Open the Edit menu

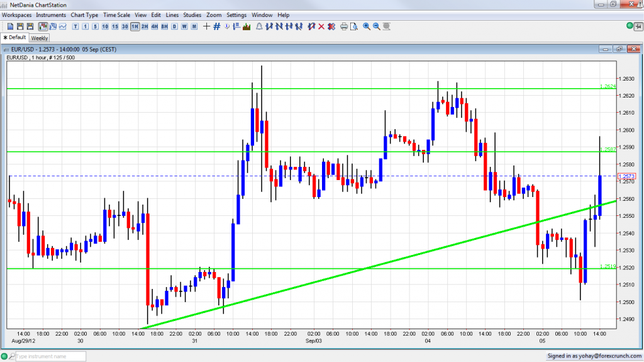pos(156,15)
